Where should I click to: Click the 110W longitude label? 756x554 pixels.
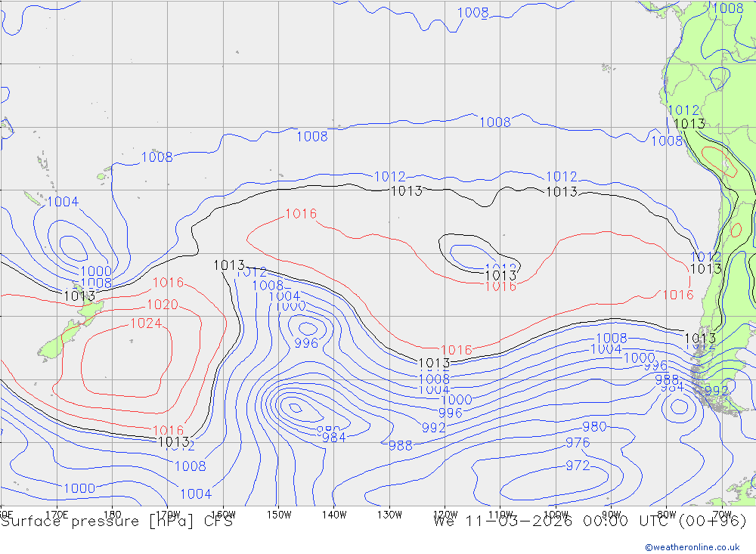[x=500, y=515]
